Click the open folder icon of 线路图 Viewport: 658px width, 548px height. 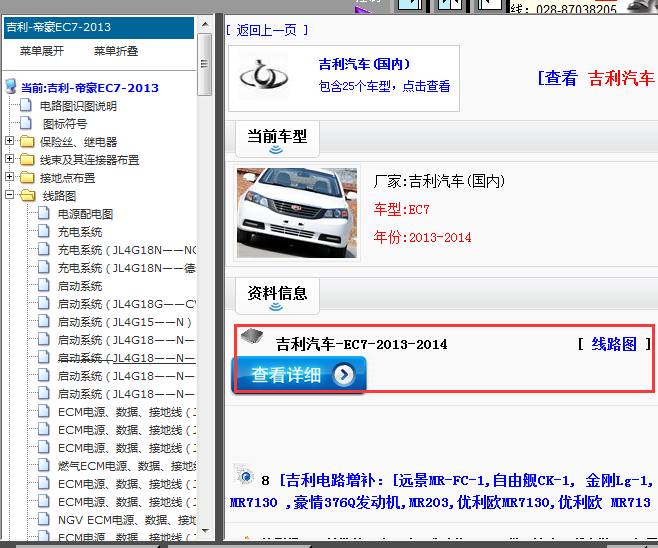[28, 196]
